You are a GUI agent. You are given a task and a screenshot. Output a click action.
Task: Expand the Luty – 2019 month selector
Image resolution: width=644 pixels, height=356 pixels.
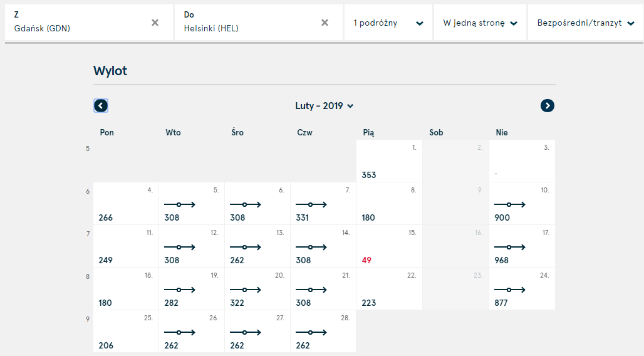coord(324,106)
